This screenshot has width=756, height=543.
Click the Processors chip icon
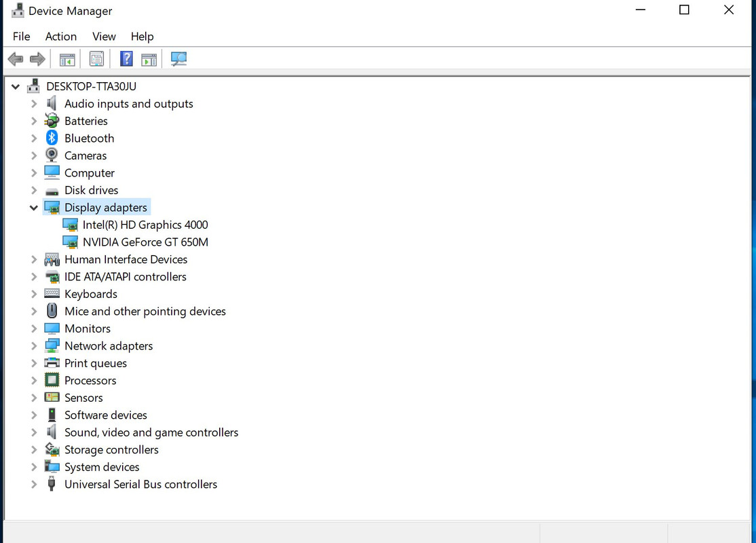(52, 380)
